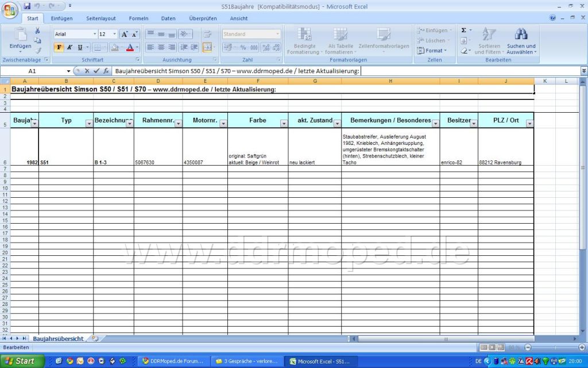
Task: Increase font size with the large A icon
Action: pos(124,34)
